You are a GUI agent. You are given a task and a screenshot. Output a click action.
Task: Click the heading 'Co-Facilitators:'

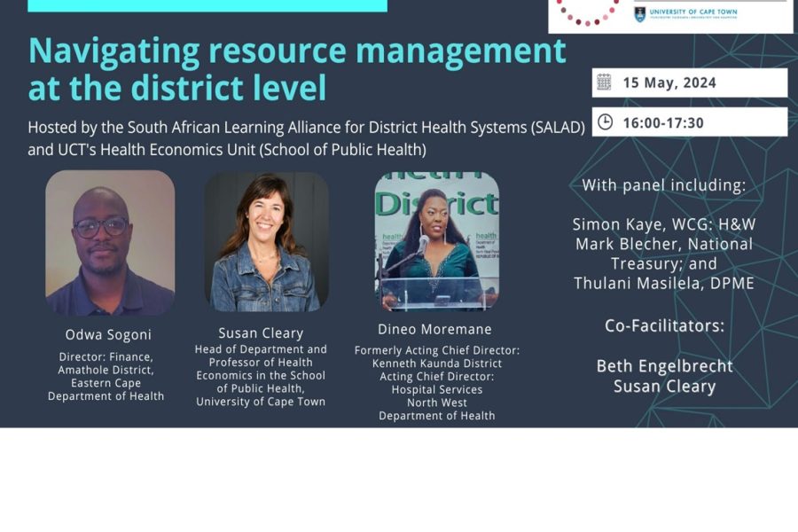[x=665, y=325]
